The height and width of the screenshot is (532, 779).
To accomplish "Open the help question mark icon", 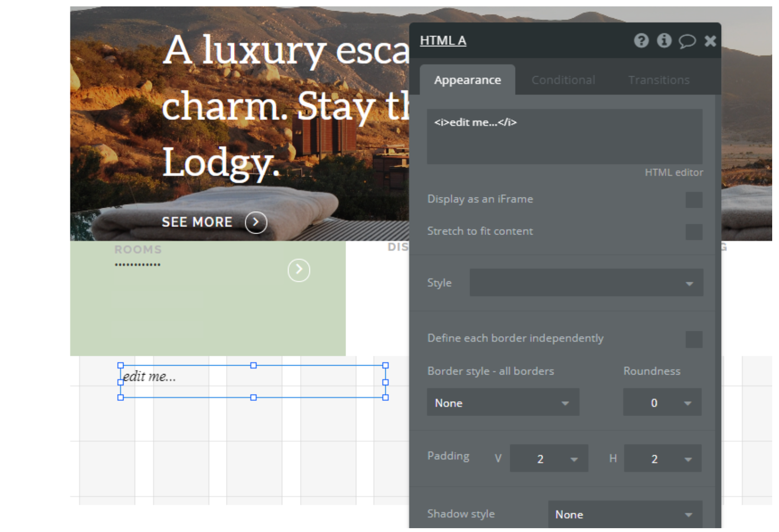I will point(641,41).
